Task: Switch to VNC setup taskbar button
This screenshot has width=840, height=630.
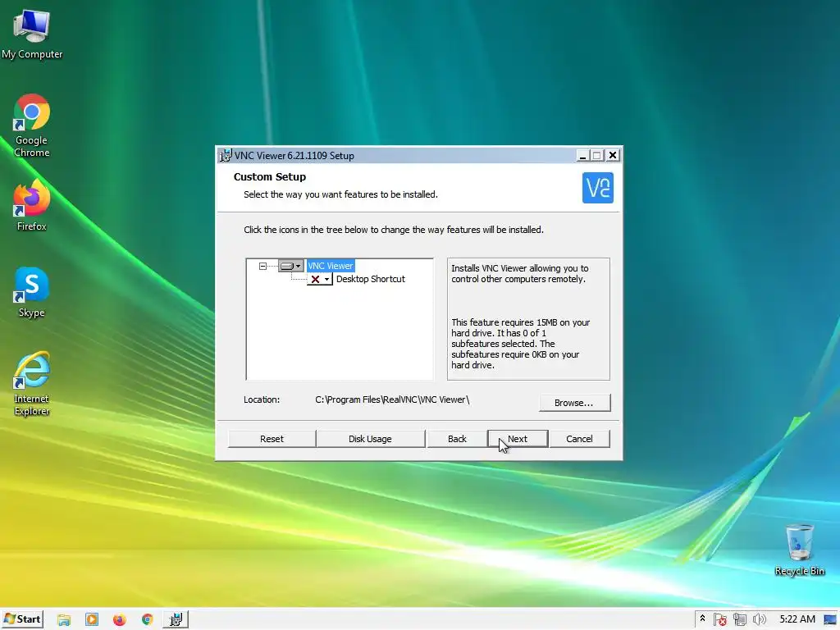Action: [176, 619]
